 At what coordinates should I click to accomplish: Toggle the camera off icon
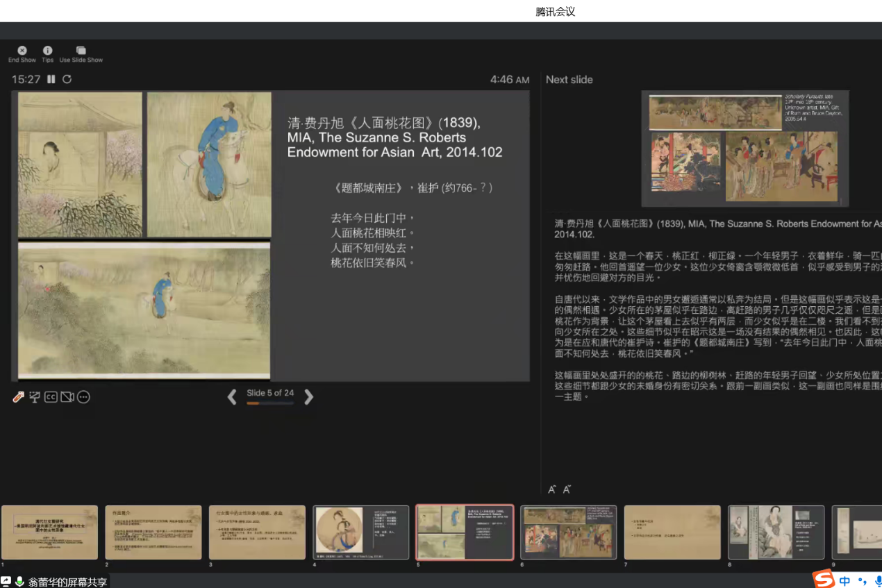[x=67, y=397]
